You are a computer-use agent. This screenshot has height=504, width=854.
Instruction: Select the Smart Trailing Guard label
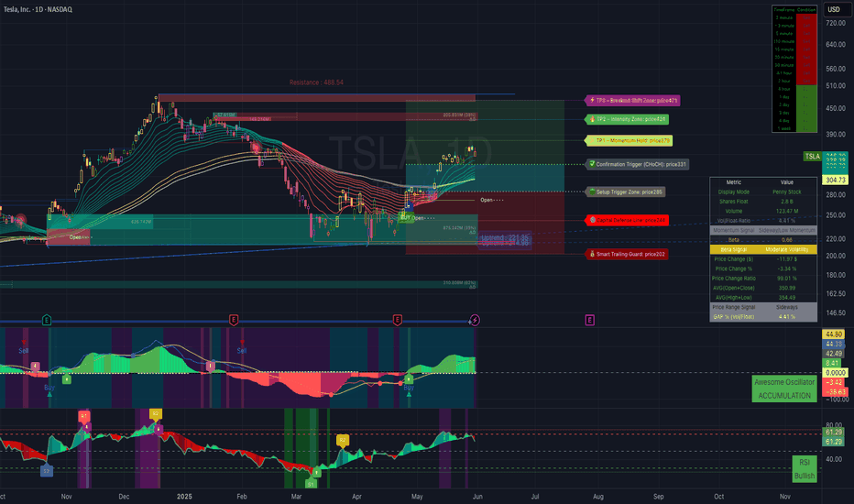627,254
